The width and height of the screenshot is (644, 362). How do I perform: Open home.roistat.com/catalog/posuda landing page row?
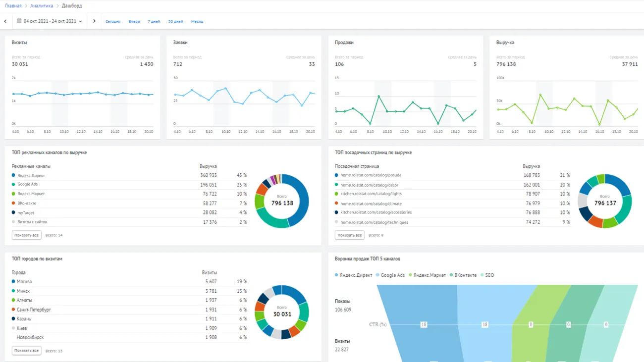coord(371,175)
